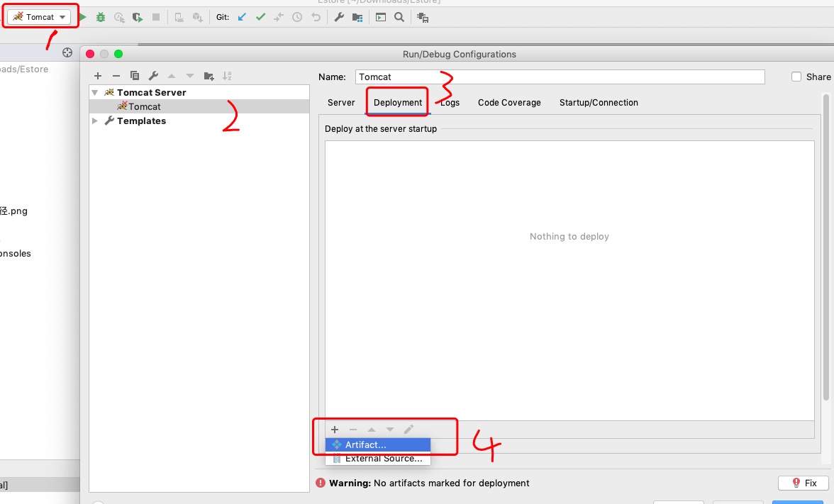Click the Name text field
The image size is (834, 504).
pyautogui.click(x=560, y=77)
